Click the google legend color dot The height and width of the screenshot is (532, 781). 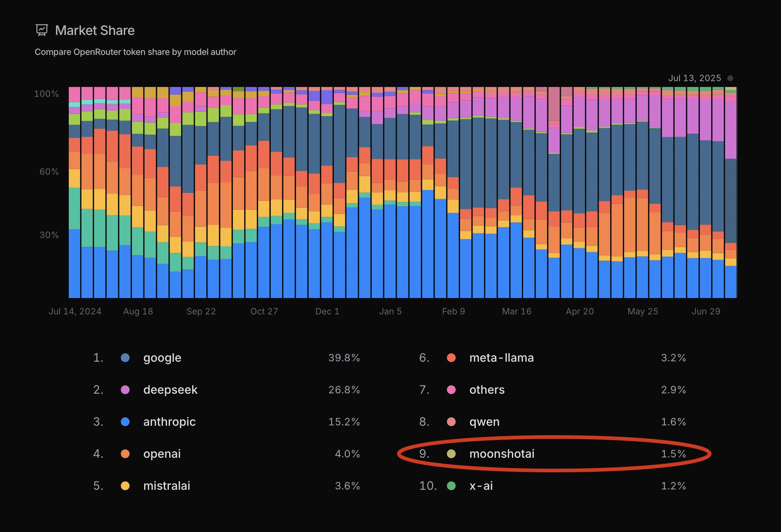(x=125, y=358)
